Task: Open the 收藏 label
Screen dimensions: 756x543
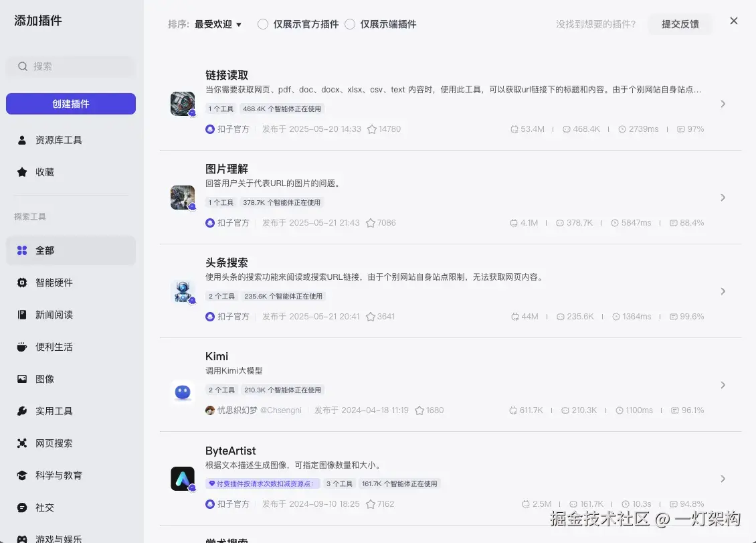Action: click(x=45, y=172)
